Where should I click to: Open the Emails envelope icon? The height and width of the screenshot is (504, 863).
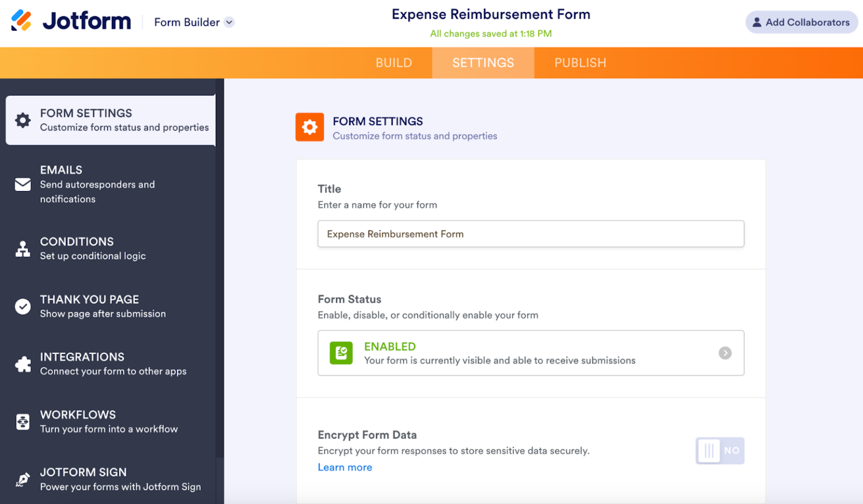click(x=22, y=184)
